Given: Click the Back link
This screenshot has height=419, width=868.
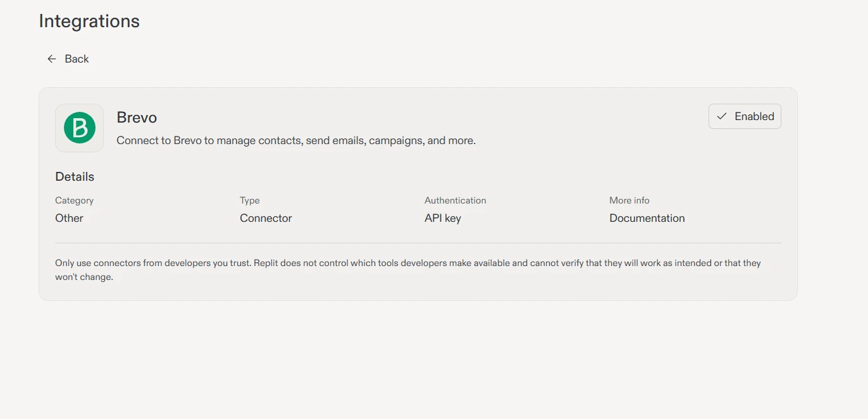Looking at the screenshot, I should pyautogui.click(x=68, y=59).
